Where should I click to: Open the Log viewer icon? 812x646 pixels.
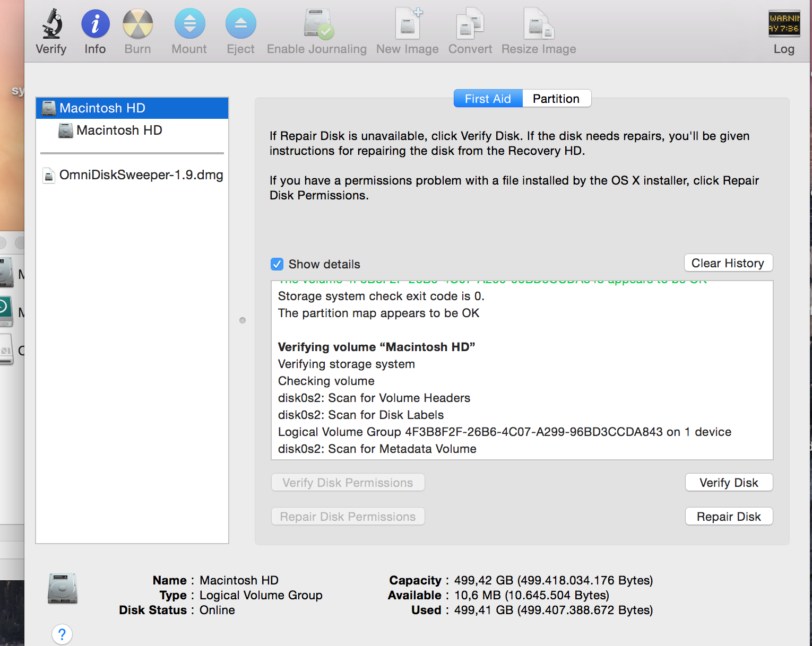click(x=784, y=23)
